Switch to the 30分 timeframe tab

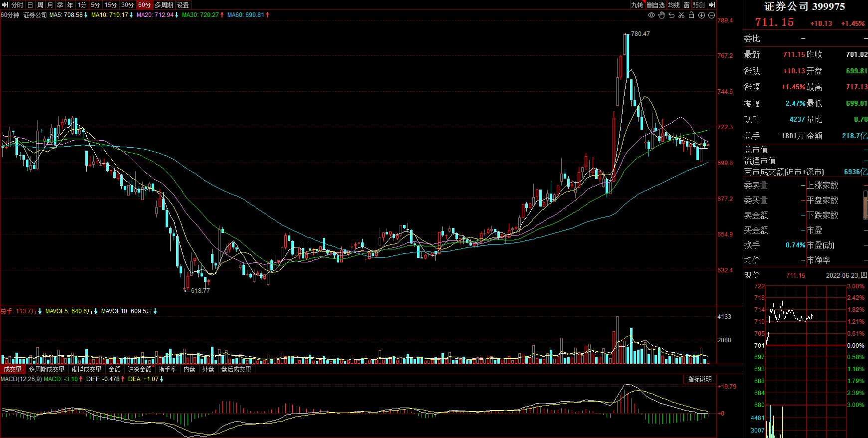click(128, 5)
